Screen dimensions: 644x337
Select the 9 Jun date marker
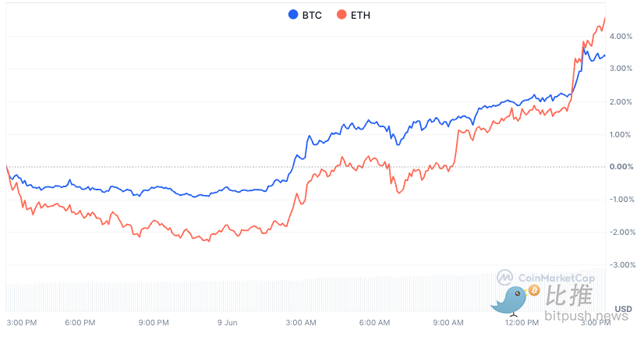click(228, 322)
